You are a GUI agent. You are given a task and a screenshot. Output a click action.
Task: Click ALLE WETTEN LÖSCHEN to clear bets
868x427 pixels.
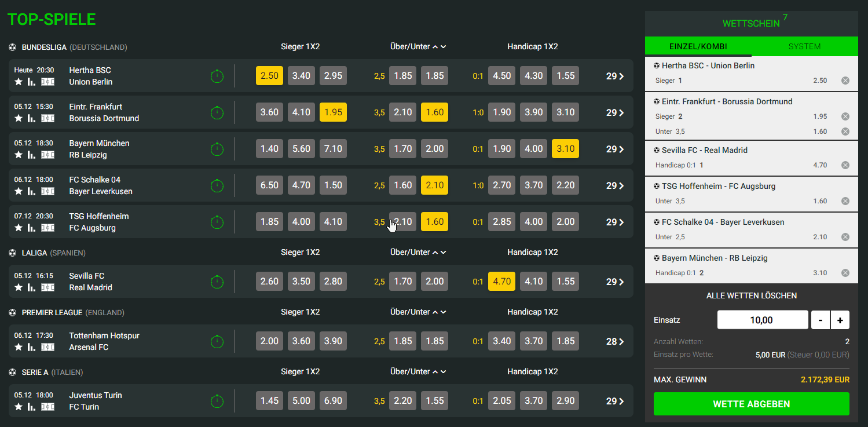point(751,295)
